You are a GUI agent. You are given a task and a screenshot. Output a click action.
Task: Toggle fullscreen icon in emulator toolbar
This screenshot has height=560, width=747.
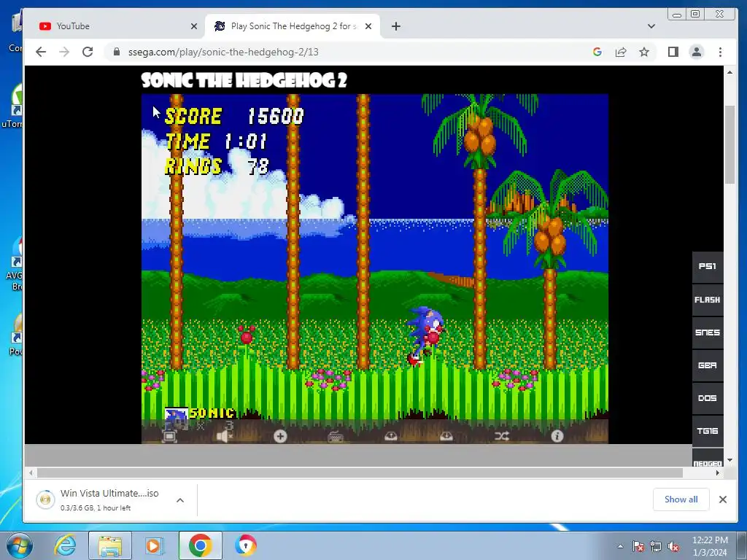point(169,436)
